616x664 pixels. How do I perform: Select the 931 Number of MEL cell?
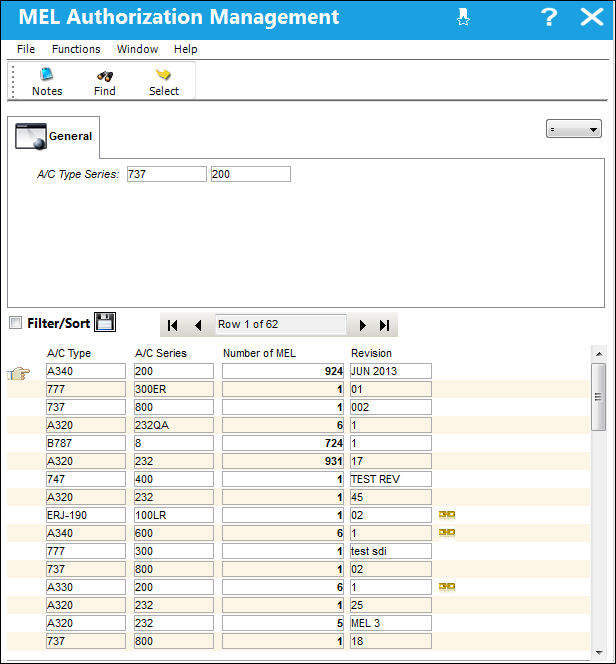coord(283,461)
